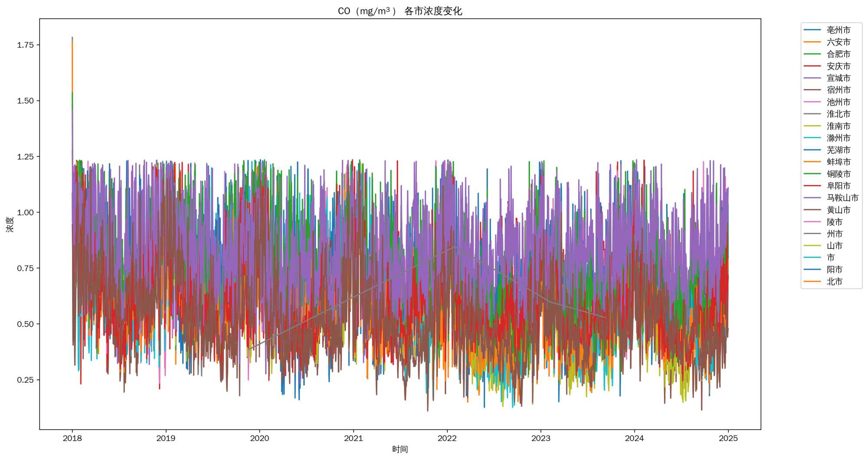
Task: Click the 亳州市 legend color line
Action: [812, 30]
